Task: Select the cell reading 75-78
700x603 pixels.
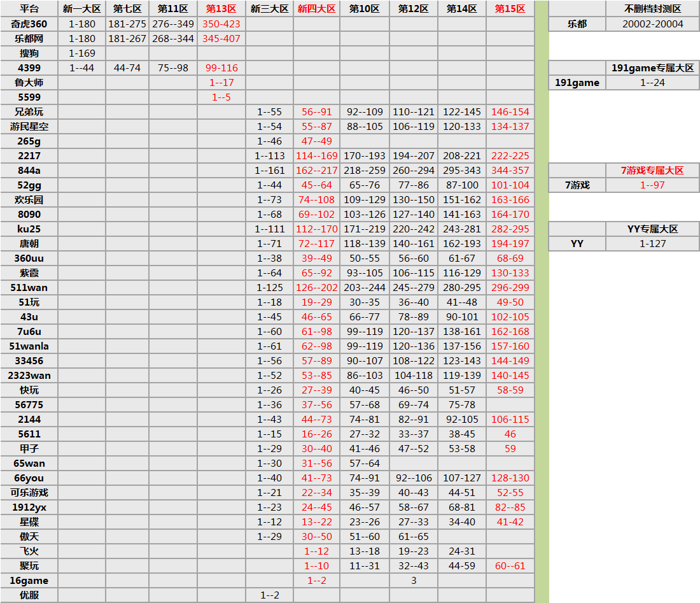Action: pyautogui.click(x=461, y=405)
